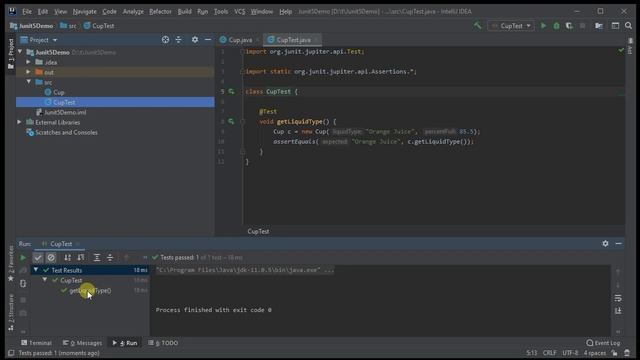
Task: Select JunitSDemo.iml file
Action: (x=65, y=112)
